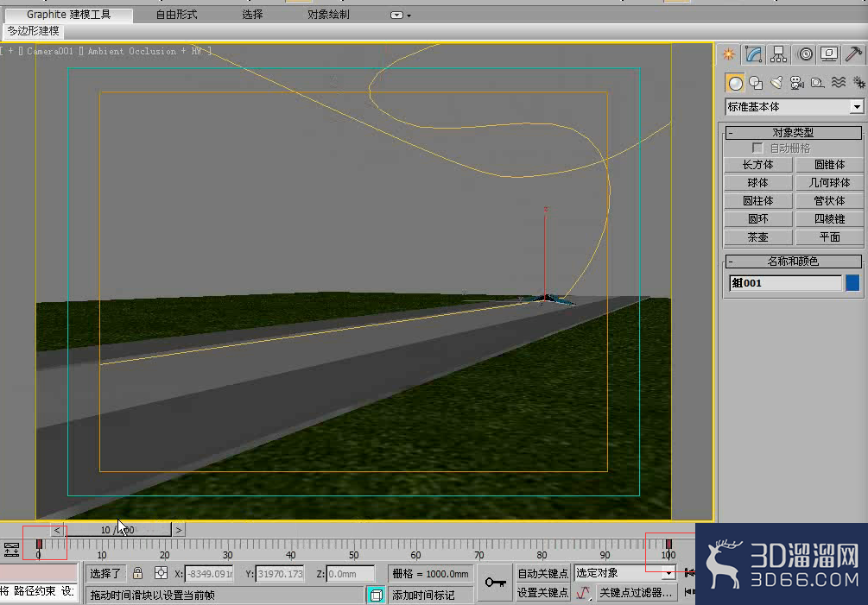The image size is (868, 605).
Task: Create a 平面 plane primitive
Action: point(829,237)
